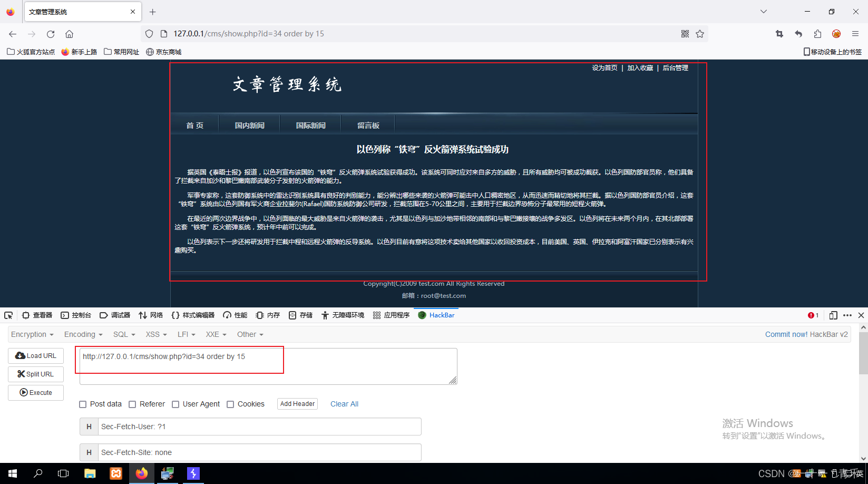This screenshot has width=868, height=484.
Task: Enable the Cookies checkbox
Action: pos(230,404)
